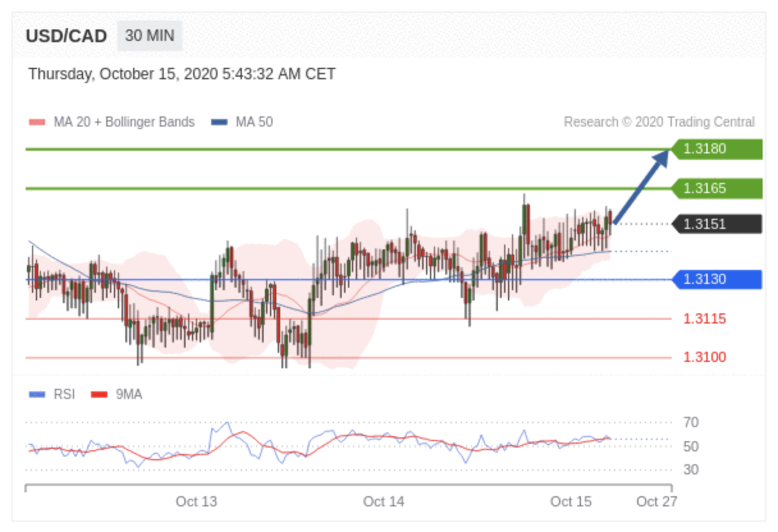Viewport: 778px width, 532px height.
Task: Click the MA 50 legend label
Action: 254,122
